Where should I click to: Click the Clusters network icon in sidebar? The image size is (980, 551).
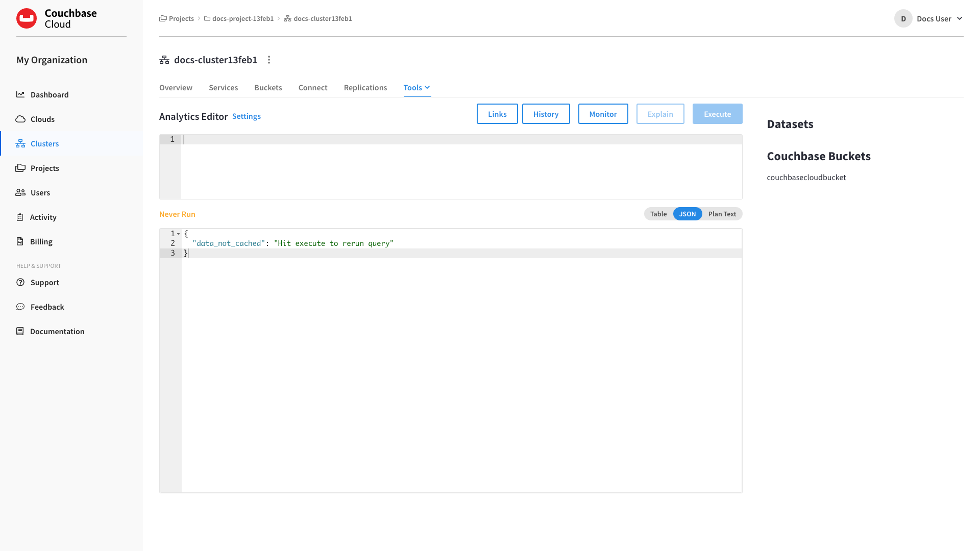pos(20,143)
